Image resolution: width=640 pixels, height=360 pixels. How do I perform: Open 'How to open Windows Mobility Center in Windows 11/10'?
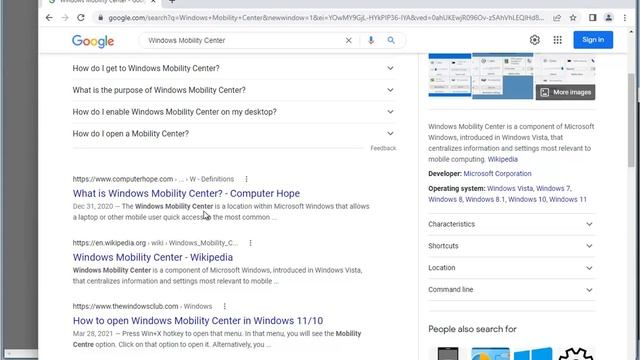pyautogui.click(x=198, y=321)
